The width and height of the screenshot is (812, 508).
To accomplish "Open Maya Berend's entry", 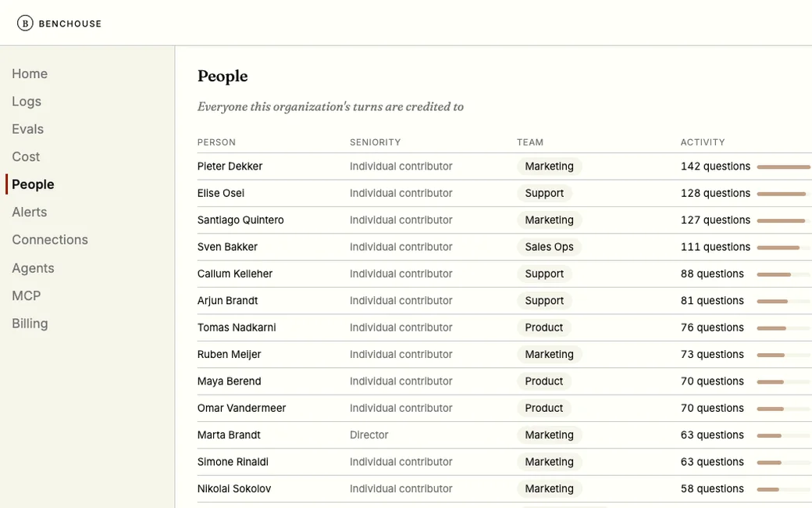I will [x=229, y=381].
